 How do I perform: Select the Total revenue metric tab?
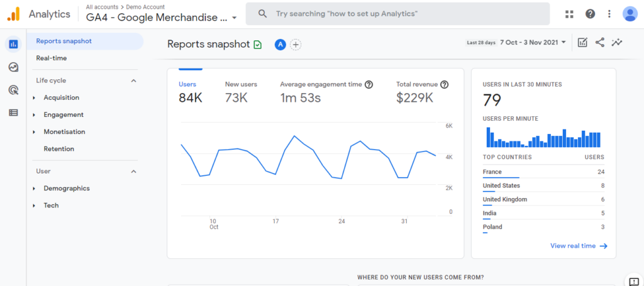pyautogui.click(x=422, y=92)
